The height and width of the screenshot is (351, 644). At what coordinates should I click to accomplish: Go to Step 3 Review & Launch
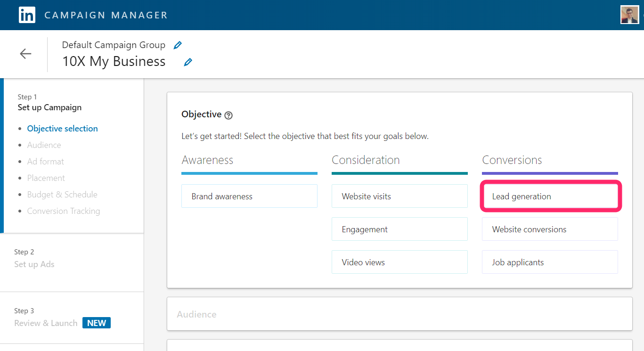pyautogui.click(x=45, y=323)
